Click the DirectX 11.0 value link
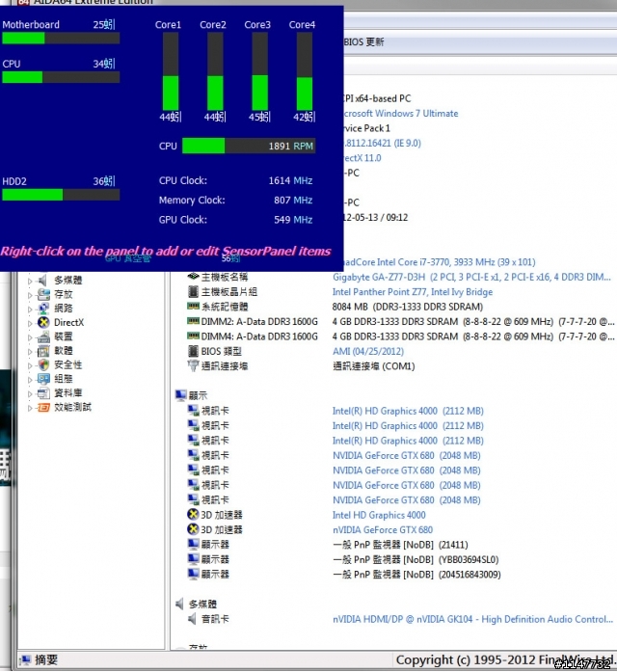617x672 pixels. click(x=362, y=158)
